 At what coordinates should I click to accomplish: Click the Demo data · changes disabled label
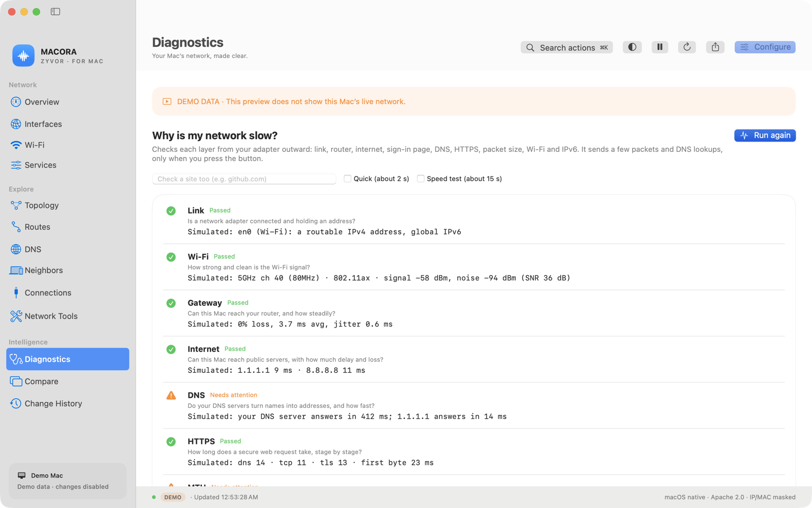click(63, 487)
